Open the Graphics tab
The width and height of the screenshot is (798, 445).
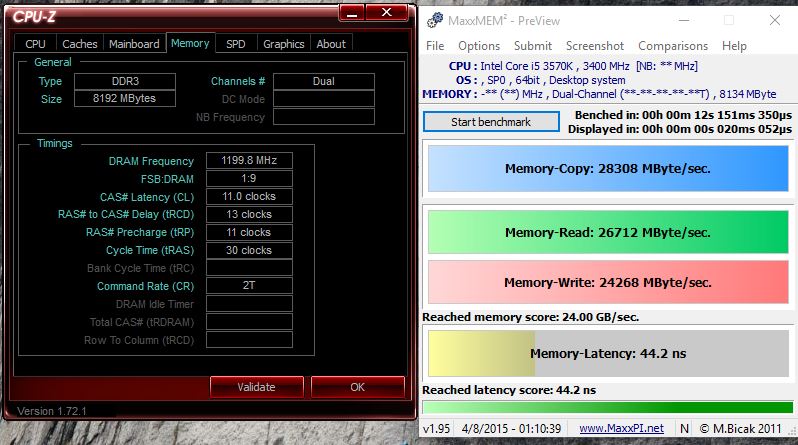[x=283, y=44]
